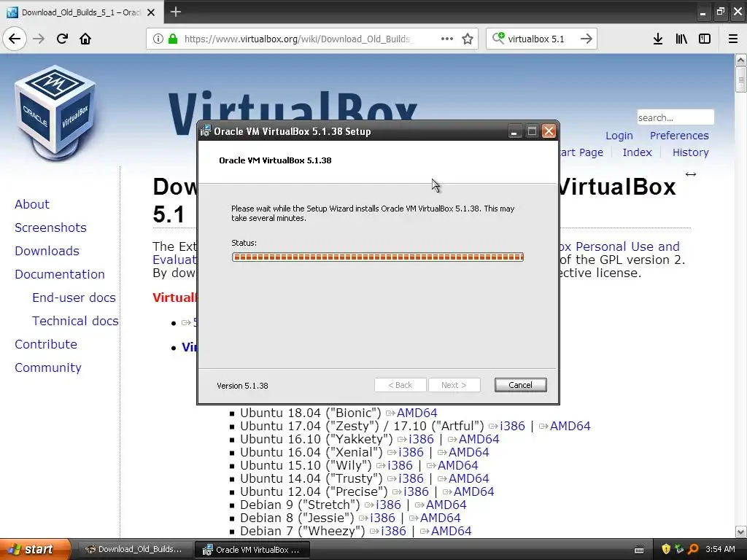Click the Windows start button

[x=35, y=549]
